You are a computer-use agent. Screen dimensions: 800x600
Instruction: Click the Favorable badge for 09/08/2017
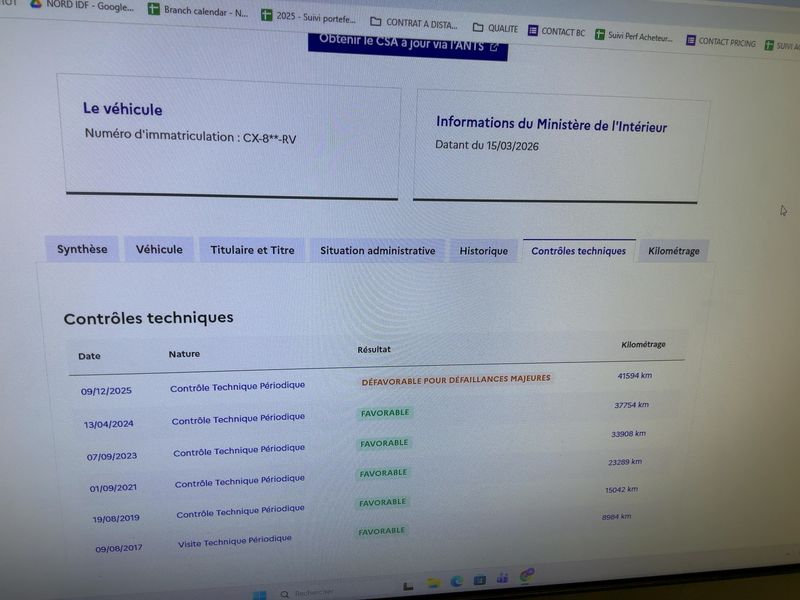381,531
